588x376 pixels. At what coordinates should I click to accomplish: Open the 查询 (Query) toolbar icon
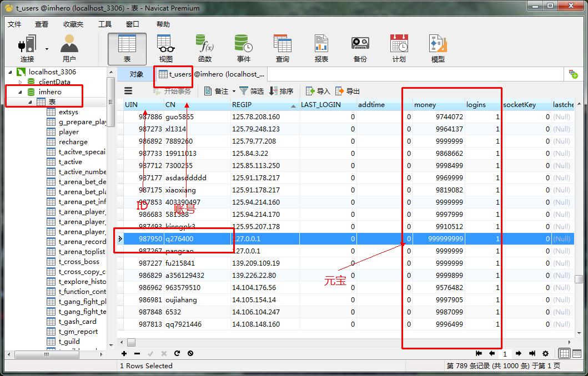click(282, 48)
